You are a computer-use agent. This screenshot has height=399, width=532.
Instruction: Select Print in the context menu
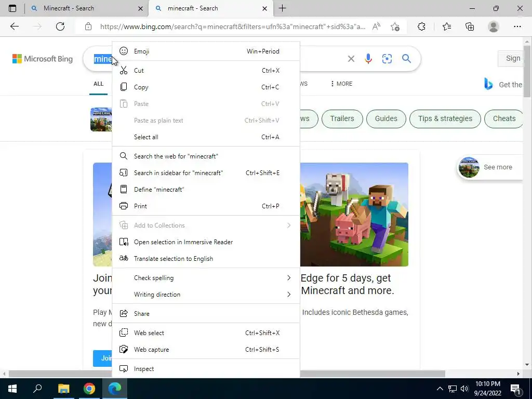[x=206, y=206]
